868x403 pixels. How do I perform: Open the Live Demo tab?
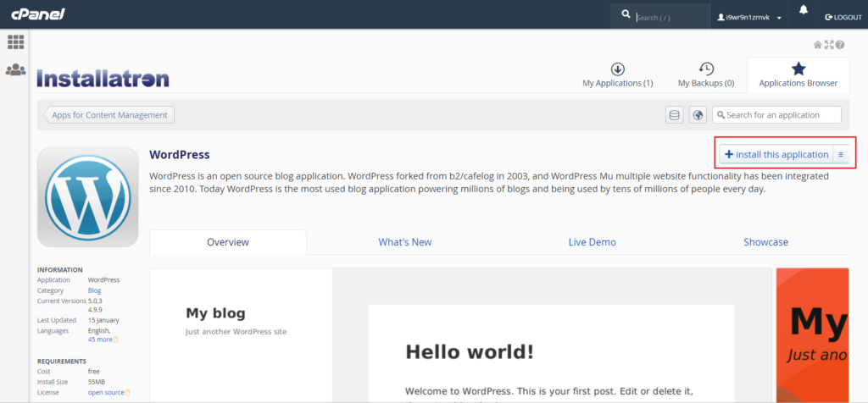(x=593, y=242)
